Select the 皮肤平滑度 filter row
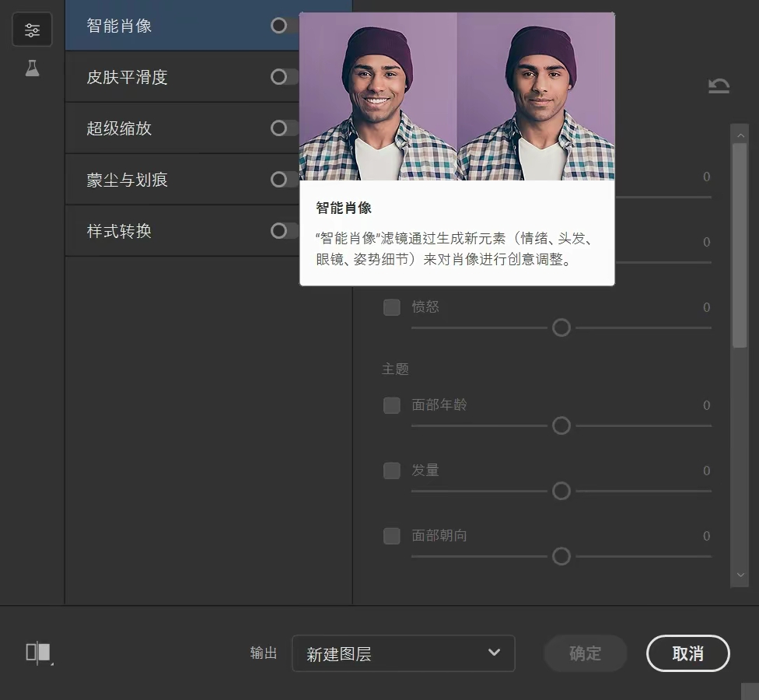Image resolution: width=759 pixels, height=700 pixels. [182, 77]
